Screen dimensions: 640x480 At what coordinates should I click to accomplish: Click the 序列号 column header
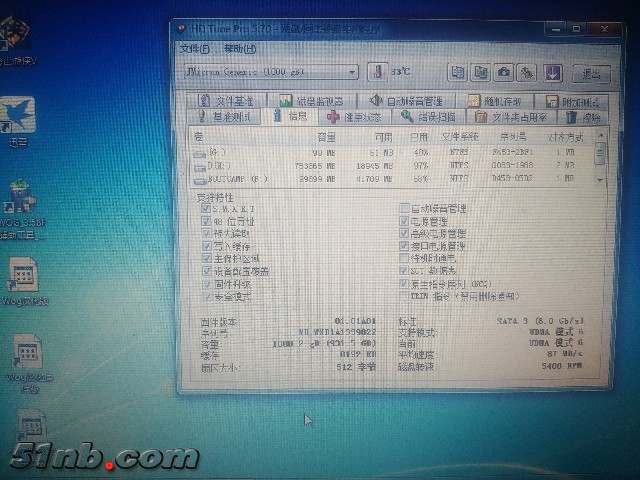click(513, 137)
